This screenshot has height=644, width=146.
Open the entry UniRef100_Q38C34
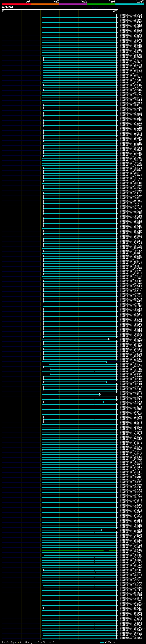click(131, 407)
